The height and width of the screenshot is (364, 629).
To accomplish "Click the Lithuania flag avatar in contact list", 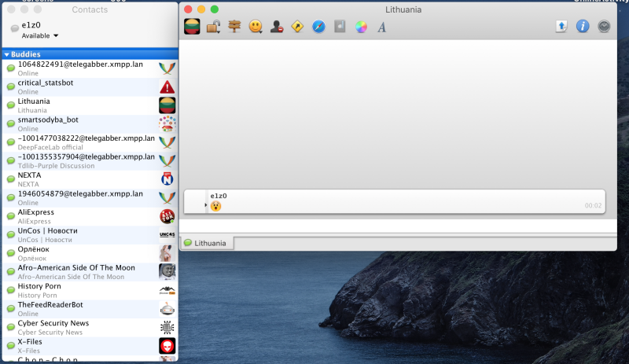I will [167, 105].
